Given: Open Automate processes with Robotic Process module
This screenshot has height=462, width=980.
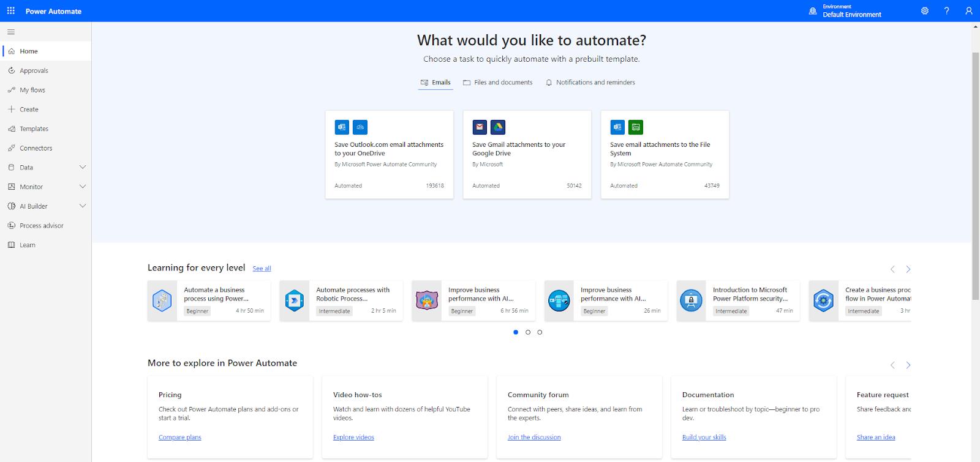Looking at the screenshot, I should (341, 300).
